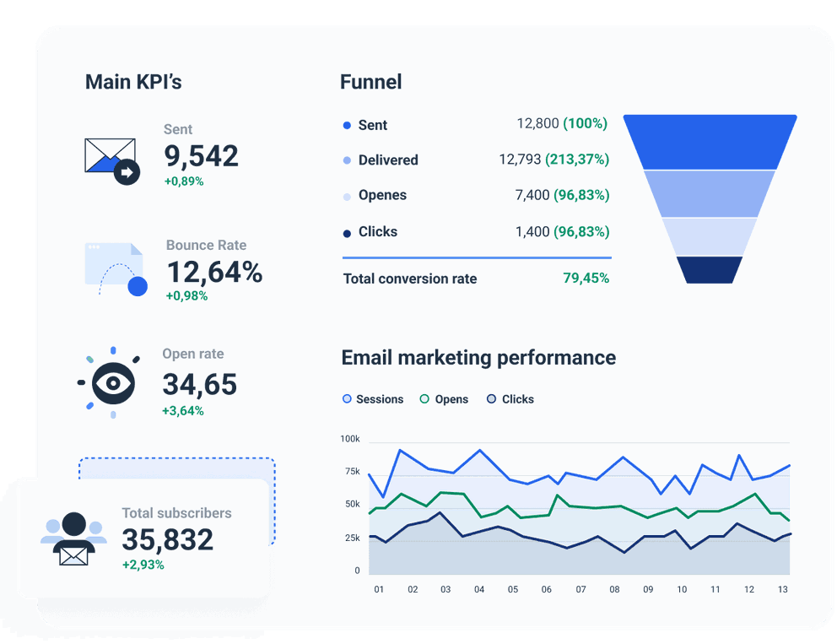Select the Funnel section title
The height and width of the screenshot is (644, 837).
pos(370,82)
